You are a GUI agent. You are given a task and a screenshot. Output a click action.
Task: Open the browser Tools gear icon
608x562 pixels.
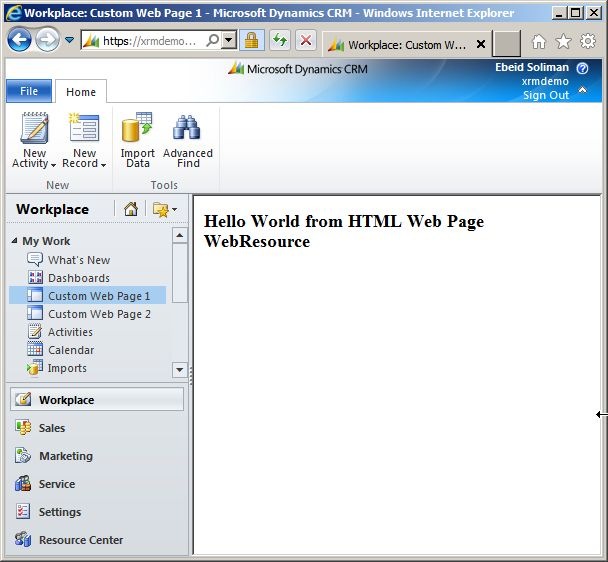coord(587,41)
